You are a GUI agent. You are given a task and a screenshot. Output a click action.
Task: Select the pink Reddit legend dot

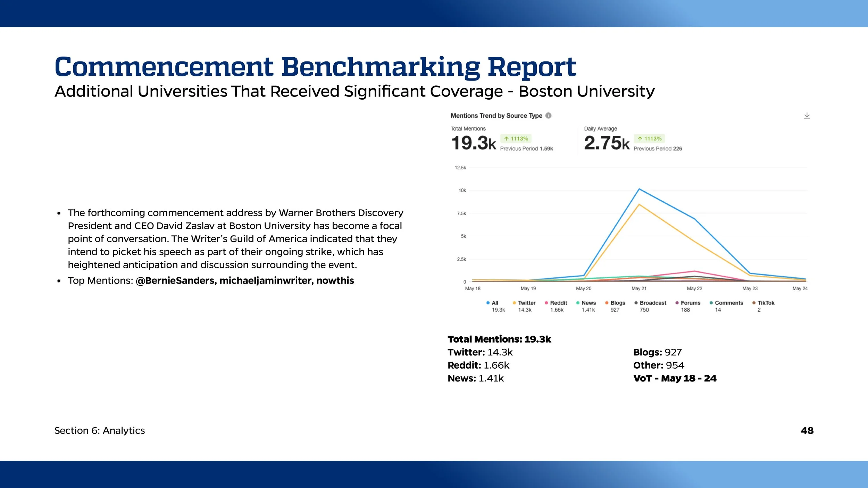coord(546,302)
